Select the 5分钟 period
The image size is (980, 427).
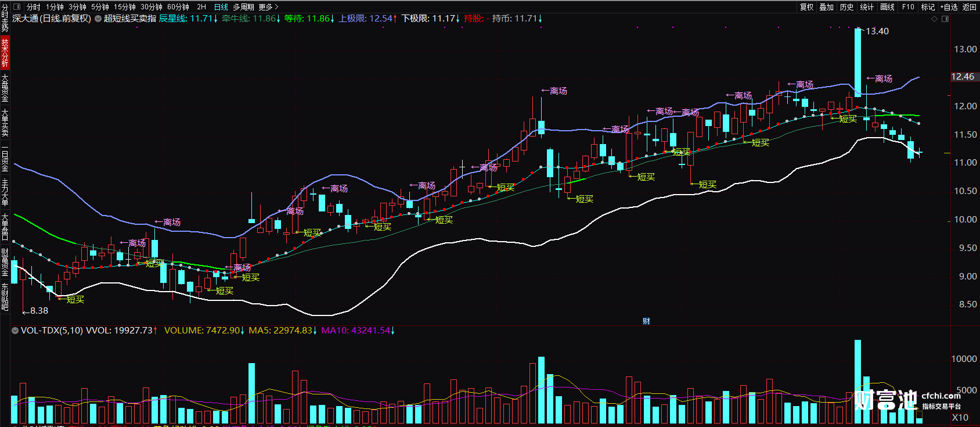100,7
